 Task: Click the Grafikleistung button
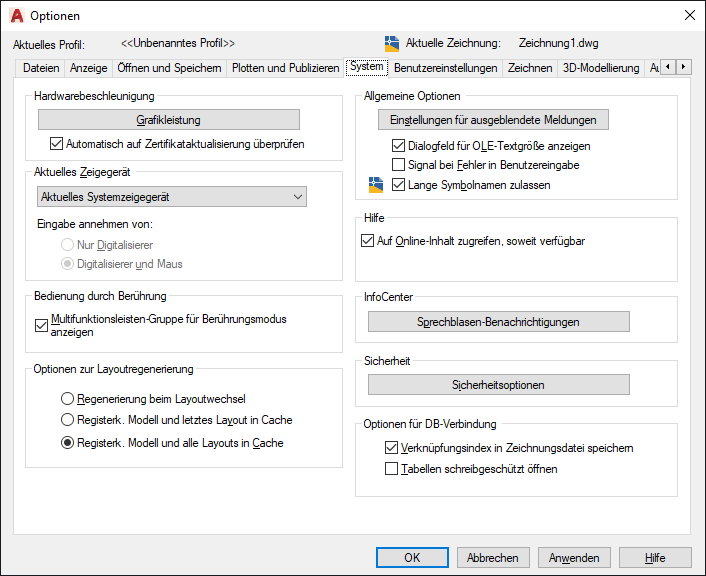click(169, 120)
